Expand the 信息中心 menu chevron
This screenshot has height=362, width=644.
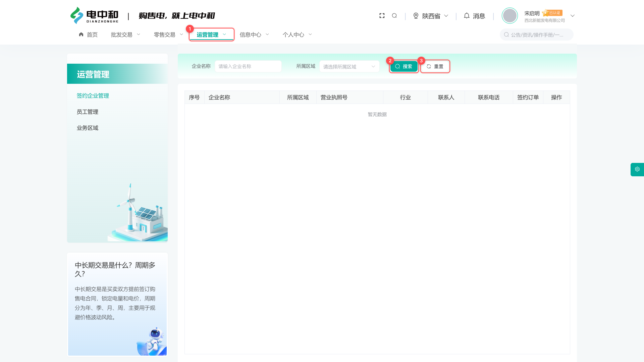pyautogui.click(x=267, y=35)
